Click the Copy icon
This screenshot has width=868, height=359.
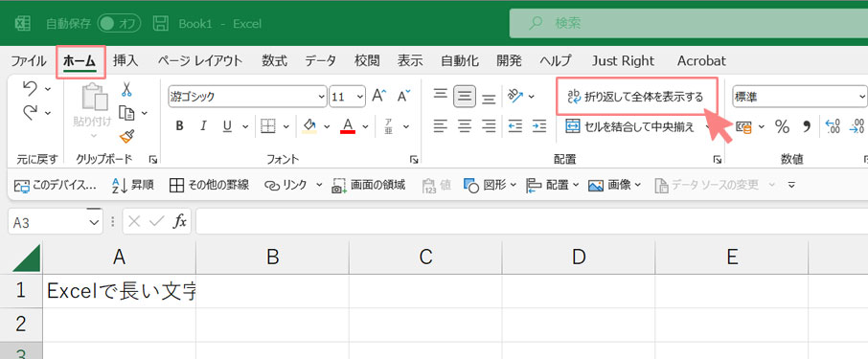127,113
